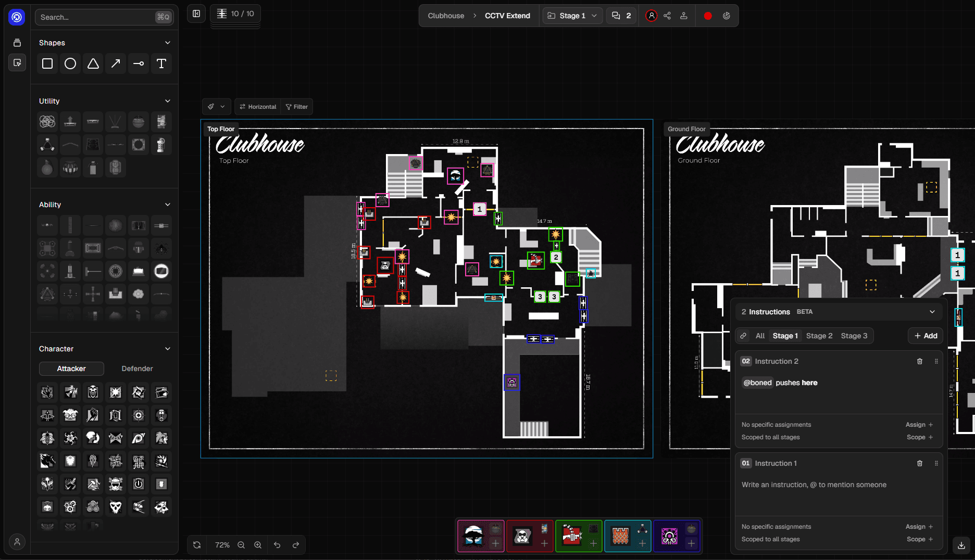Screen dimensions: 975x560
Task: Delete Instruction 1 with trash icon
Action: (x=920, y=463)
